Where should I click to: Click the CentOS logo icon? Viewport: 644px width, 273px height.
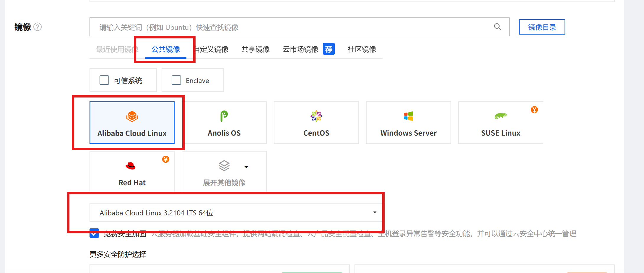click(x=316, y=116)
